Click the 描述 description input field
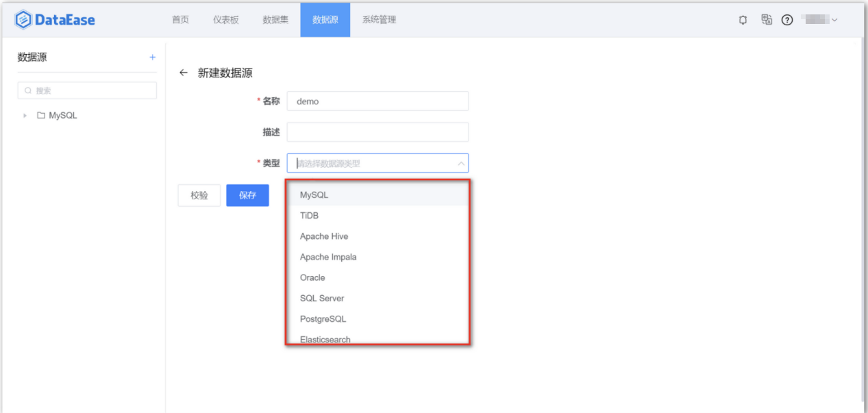Viewport: 868px width, 413px height. (x=377, y=132)
